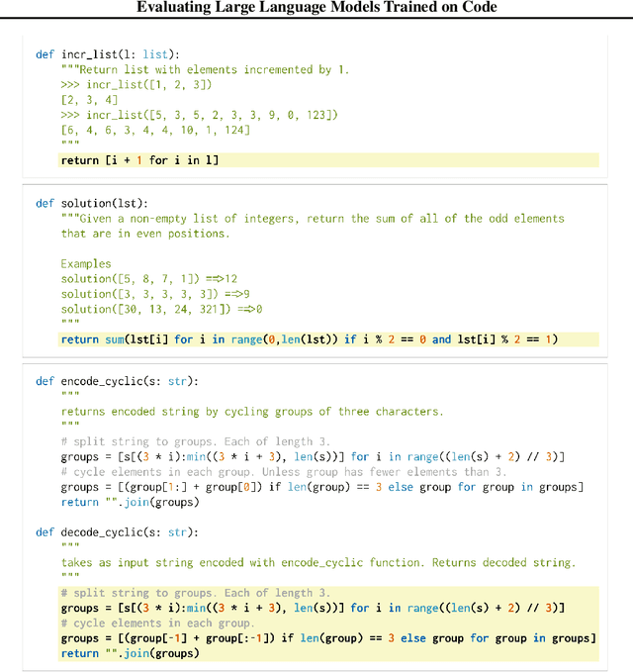Click the highlighted line 'groups = [(group[-1] + group[:-1])...'

click(328, 638)
